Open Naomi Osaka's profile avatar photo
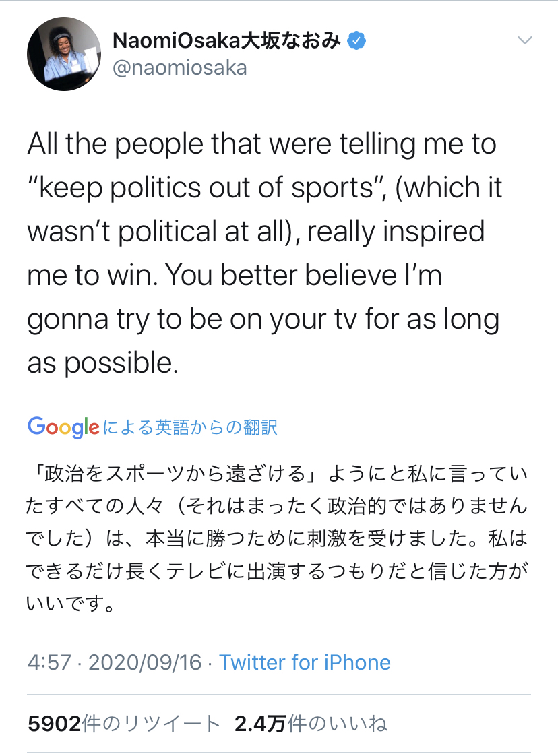Screen dimensions: 558x756 click(x=63, y=53)
